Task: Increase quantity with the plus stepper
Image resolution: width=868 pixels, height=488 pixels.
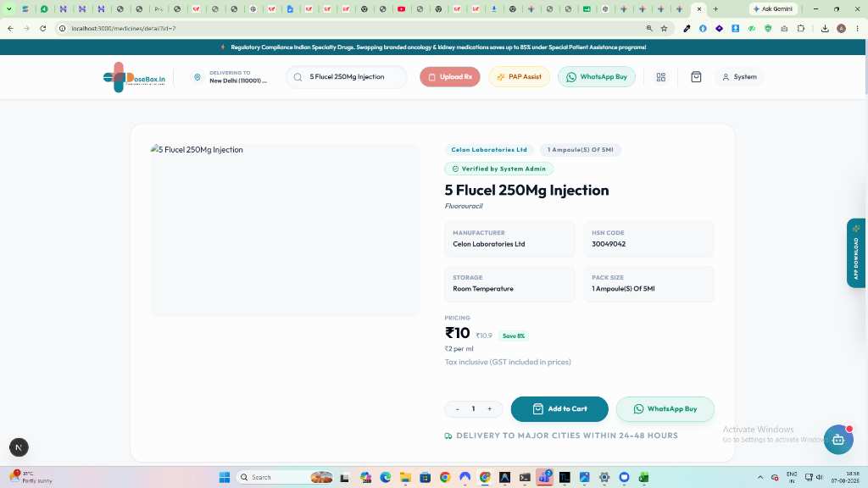Action: click(489, 409)
